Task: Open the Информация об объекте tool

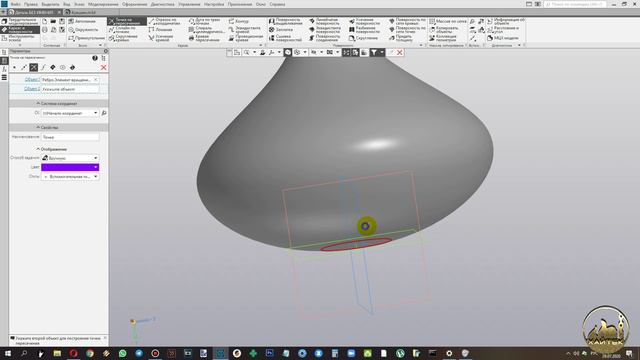Action: tap(506, 21)
